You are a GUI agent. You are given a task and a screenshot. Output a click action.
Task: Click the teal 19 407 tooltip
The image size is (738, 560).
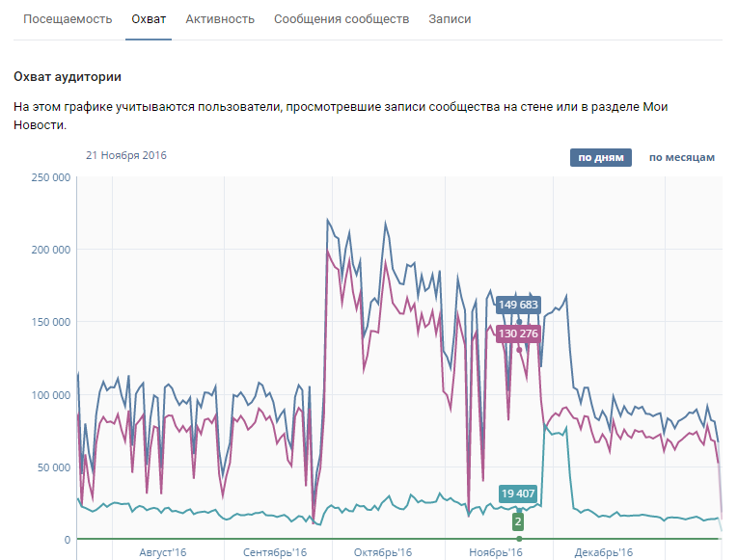point(518,493)
